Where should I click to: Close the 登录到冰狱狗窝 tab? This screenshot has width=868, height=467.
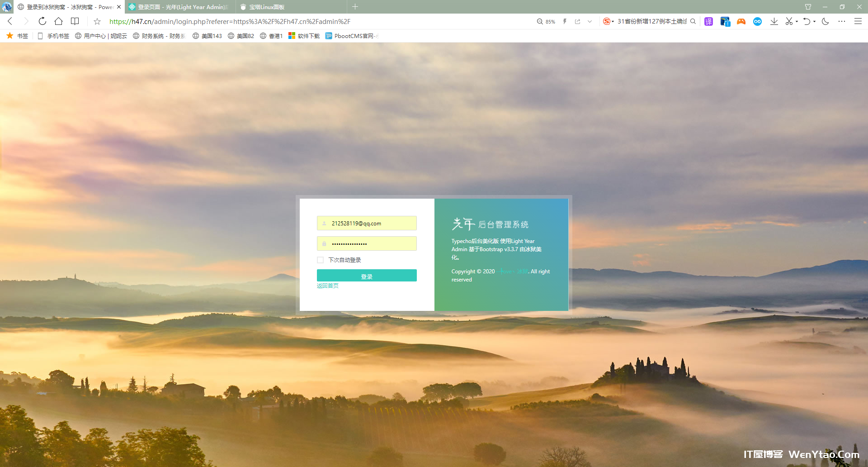[x=119, y=7]
